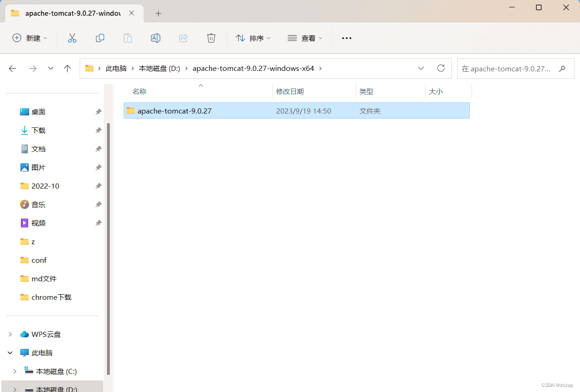The image size is (580, 392).
Task: Click pin icon next to 桌面
Action: [98, 112]
